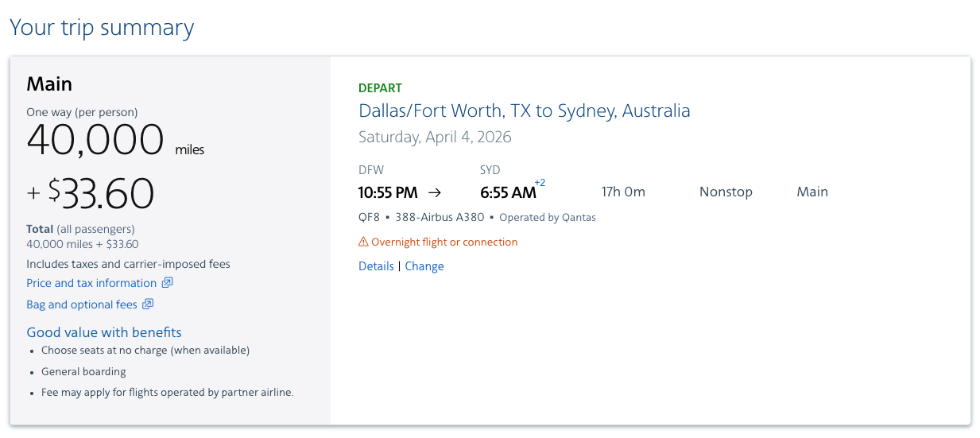Click the Main cabin label in flight row
980x438 pixels.
click(x=812, y=192)
